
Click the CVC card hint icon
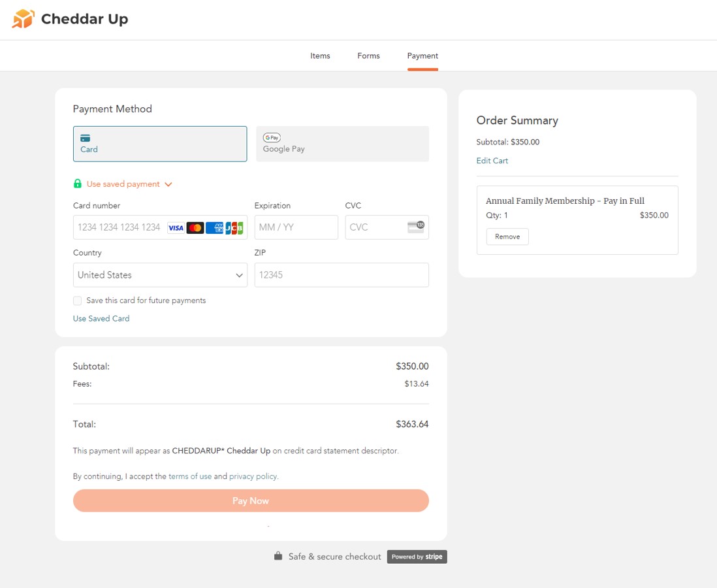[415, 227]
